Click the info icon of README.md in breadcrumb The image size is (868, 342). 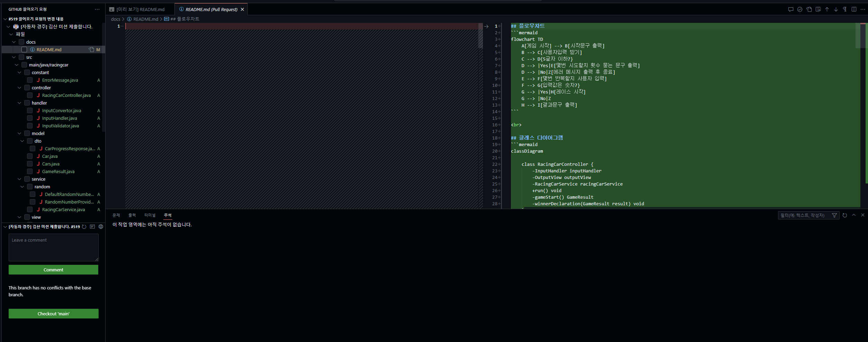(129, 19)
